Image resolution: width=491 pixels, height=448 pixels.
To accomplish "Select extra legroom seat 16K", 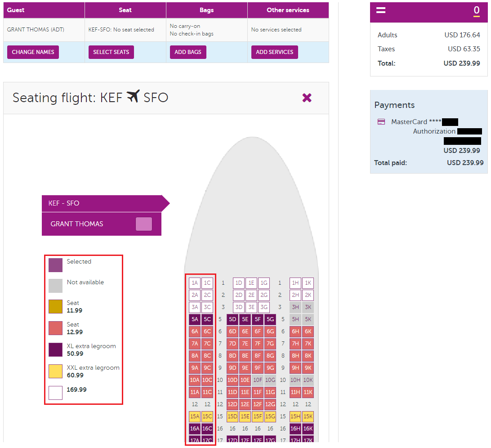I will point(308,429).
